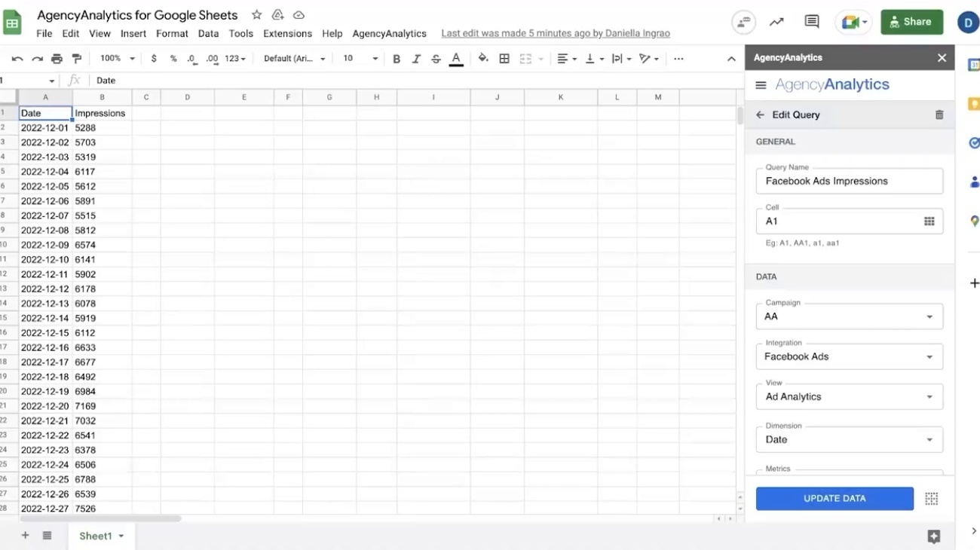
Task: Open zoom level dropdown 100%
Action: click(x=117, y=59)
